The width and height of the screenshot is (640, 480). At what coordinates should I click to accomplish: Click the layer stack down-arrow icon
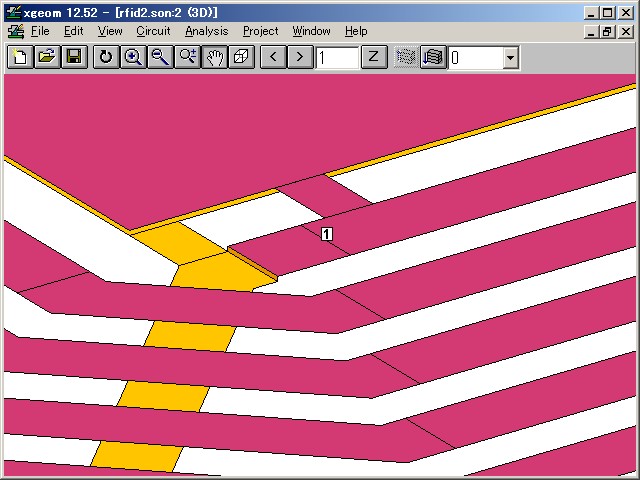tap(433, 57)
